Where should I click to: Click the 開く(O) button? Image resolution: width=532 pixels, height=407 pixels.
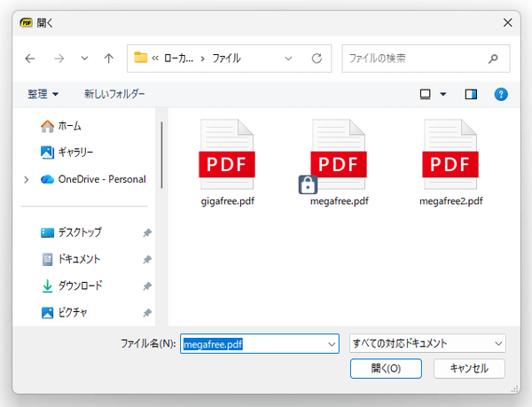[x=386, y=368]
